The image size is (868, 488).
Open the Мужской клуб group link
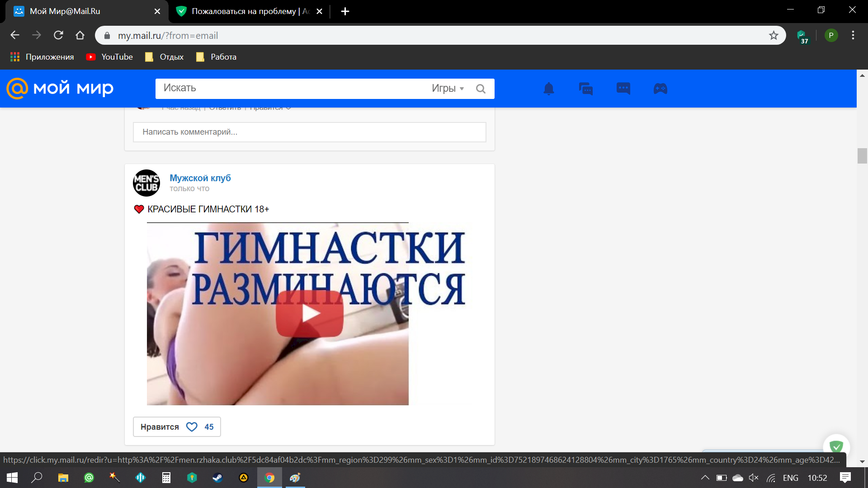click(x=200, y=178)
